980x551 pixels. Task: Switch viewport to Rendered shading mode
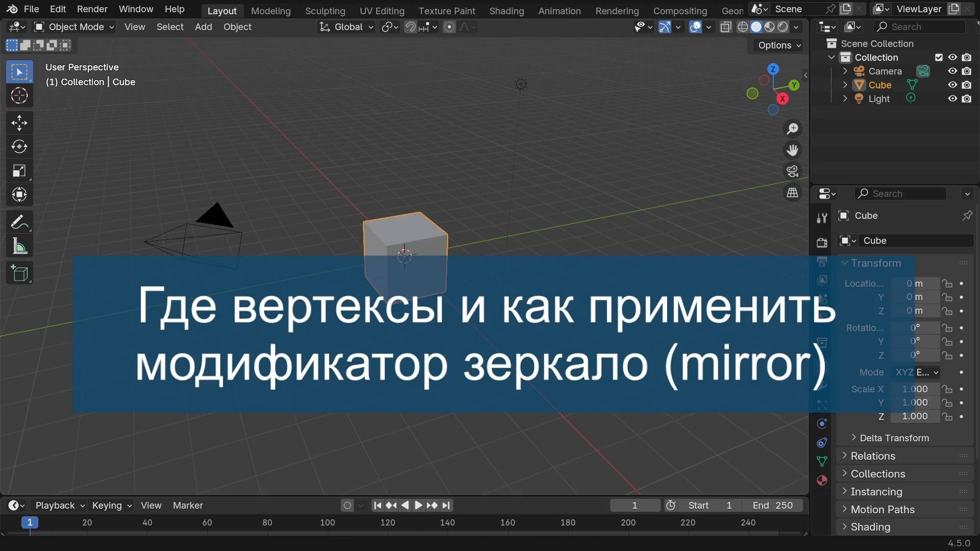[x=783, y=27]
